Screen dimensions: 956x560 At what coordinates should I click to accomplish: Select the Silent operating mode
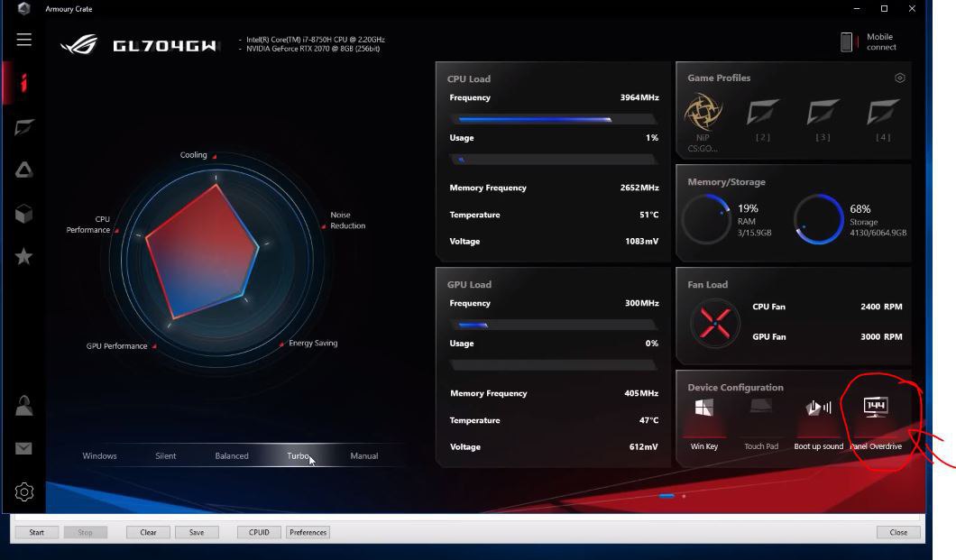165,455
